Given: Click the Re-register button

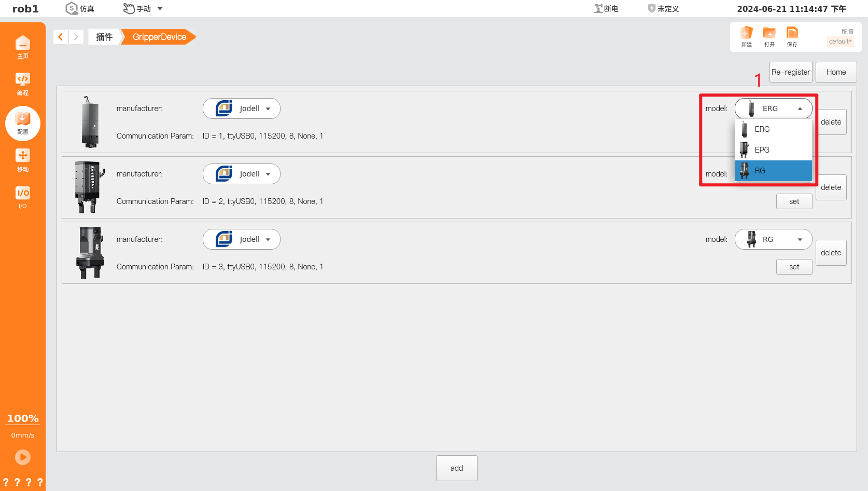Looking at the screenshot, I should point(790,72).
